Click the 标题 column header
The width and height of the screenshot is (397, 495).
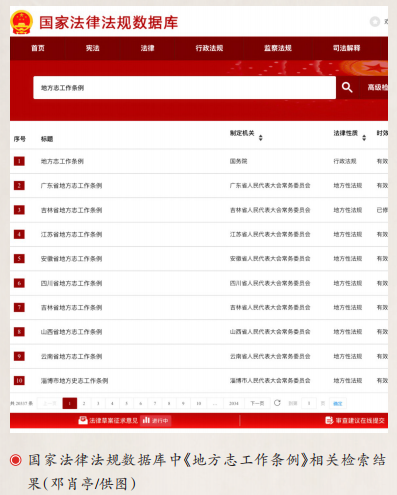click(x=47, y=139)
